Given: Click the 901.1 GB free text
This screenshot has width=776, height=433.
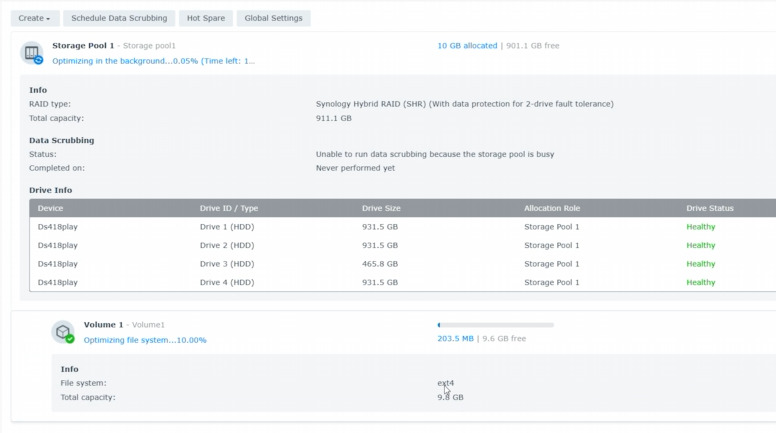Looking at the screenshot, I should click(x=533, y=46).
